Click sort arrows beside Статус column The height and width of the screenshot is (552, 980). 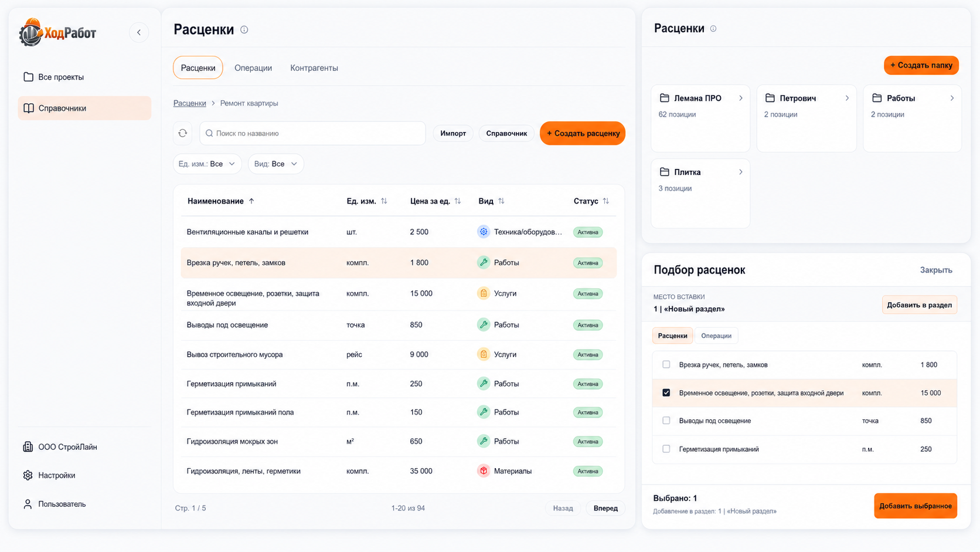(606, 201)
